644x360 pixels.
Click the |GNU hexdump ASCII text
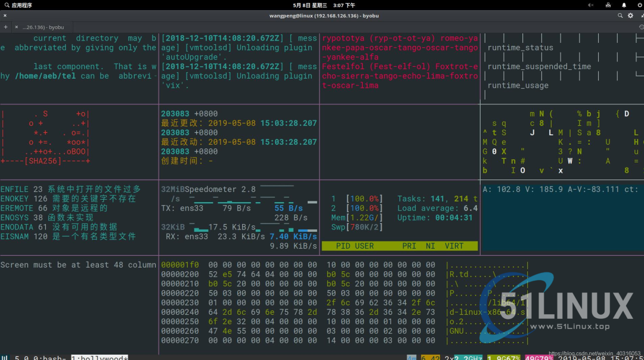[456, 331]
